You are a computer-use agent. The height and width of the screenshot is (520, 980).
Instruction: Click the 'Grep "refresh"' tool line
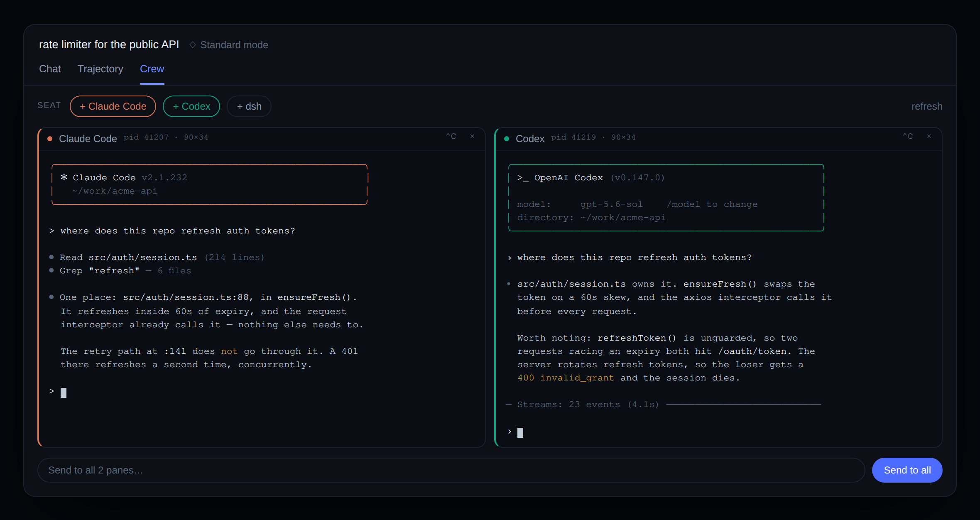[120, 271]
